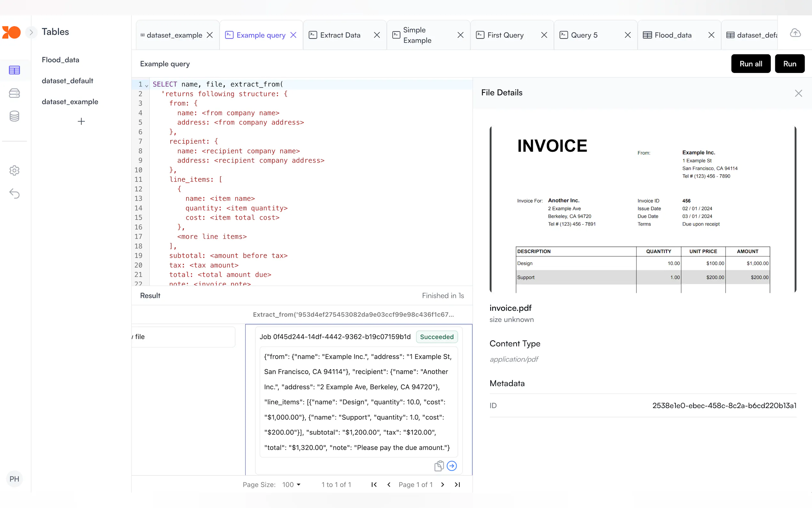The width and height of the screenshot is (812, 508).
Task: Click the storage drive sidebar icon
Action: [x=14, y=93]
